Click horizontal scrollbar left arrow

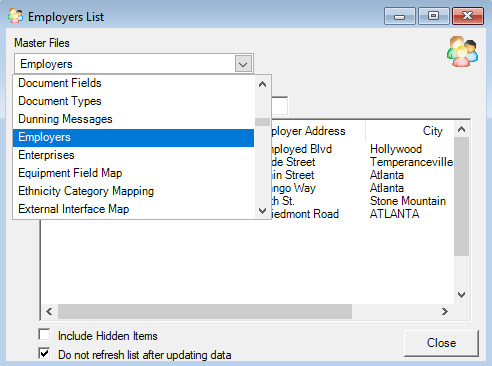pyautogui.click(x=49, y=311)
